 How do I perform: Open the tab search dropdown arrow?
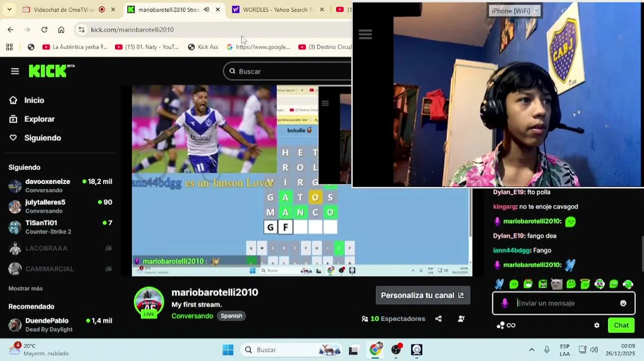pos(9,10)
